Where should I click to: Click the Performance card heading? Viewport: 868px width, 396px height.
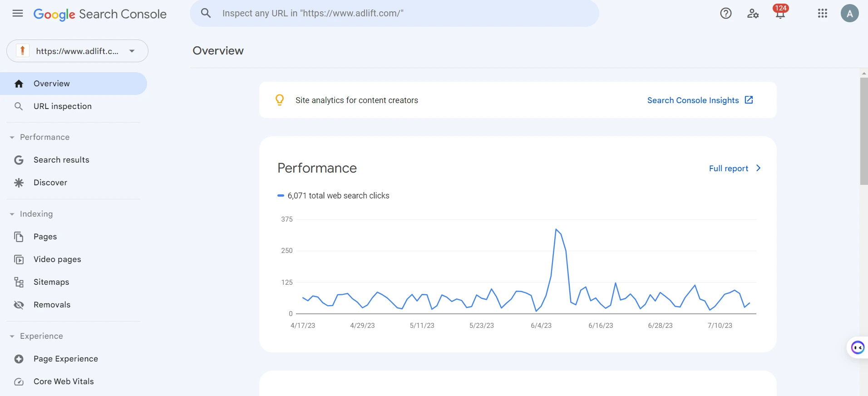pyautogui.click(x=317, y=168)
